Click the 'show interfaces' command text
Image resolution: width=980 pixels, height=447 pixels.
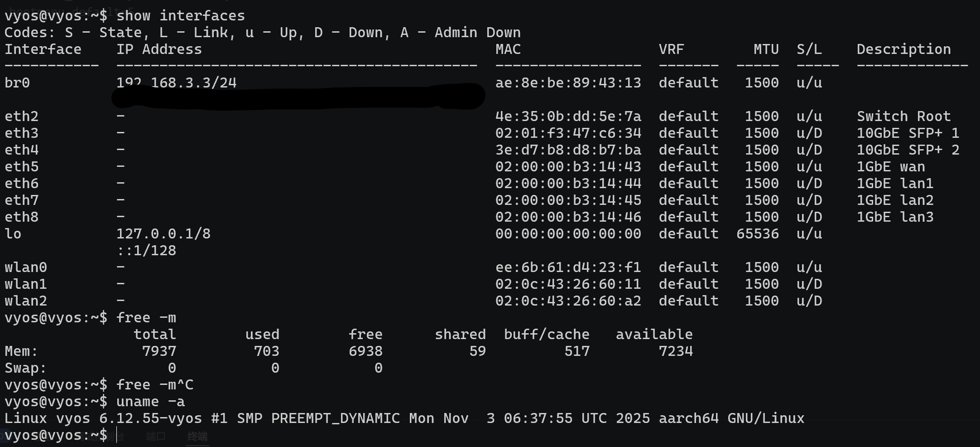coord(180,16)
